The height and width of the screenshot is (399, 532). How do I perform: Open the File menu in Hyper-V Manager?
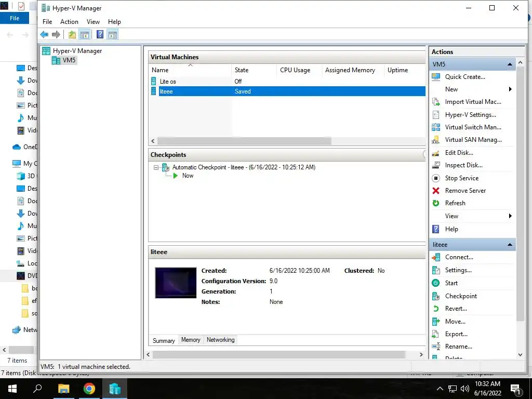[47, 22]
